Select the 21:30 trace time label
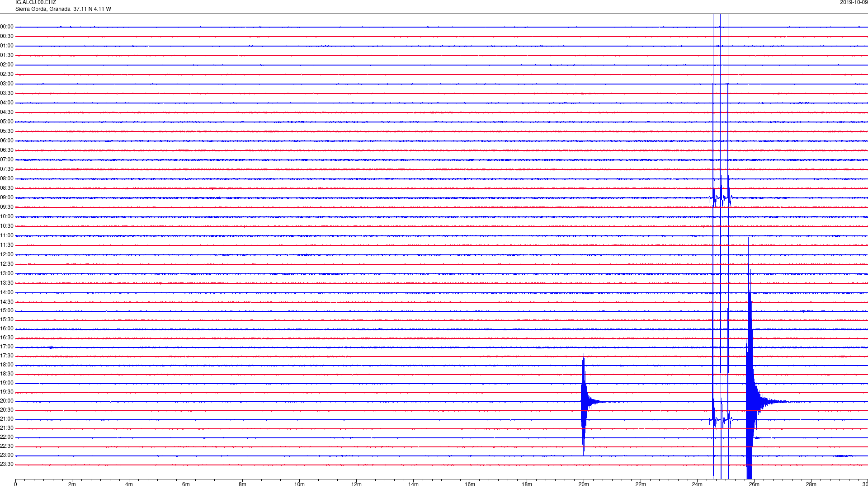This screenshot has height=488, width=868. point(7,428)
